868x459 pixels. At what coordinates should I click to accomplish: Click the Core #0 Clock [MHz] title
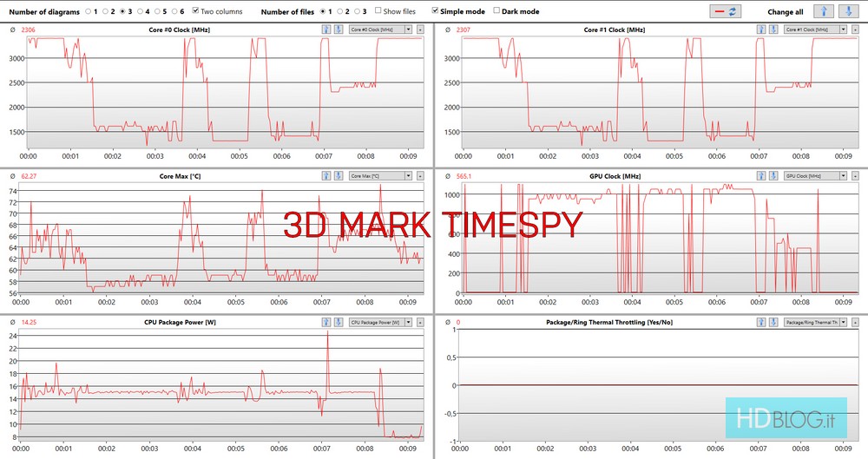pos(180,30)
